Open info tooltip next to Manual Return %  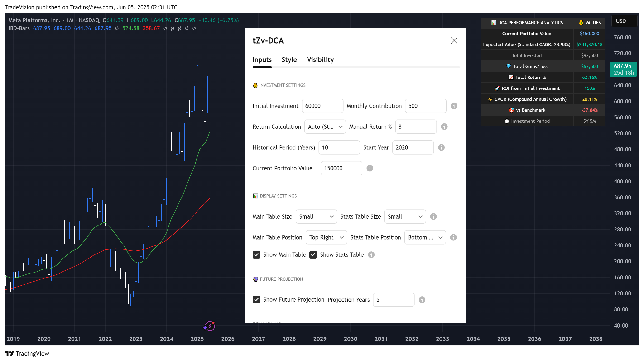(x=444, y=127)
